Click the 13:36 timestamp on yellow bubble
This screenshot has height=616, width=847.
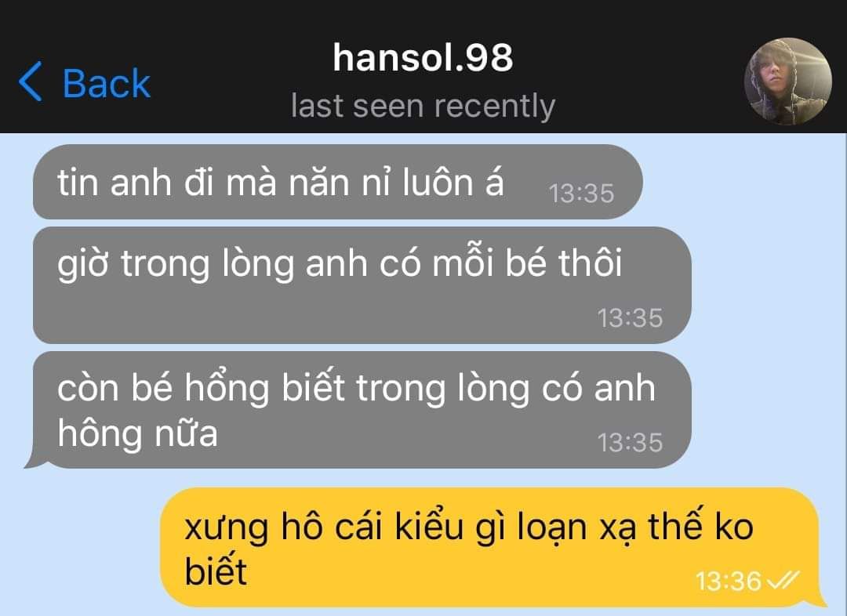pos(728,582)
